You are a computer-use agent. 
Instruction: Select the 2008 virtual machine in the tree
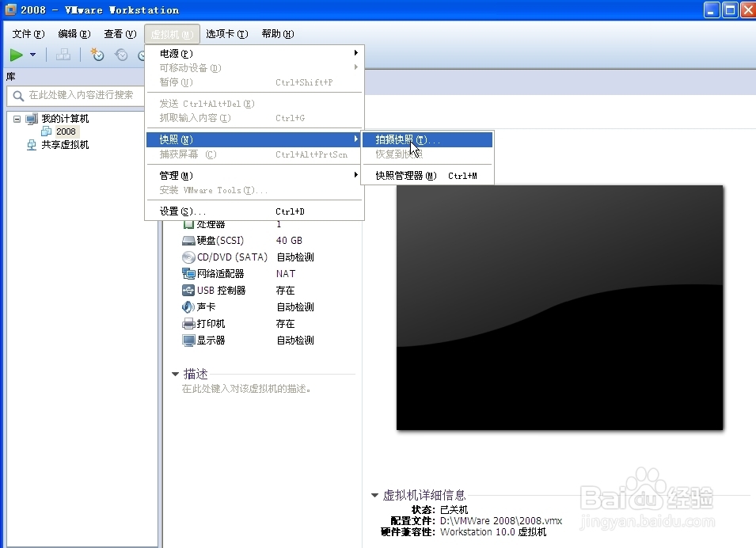(66, 131)
